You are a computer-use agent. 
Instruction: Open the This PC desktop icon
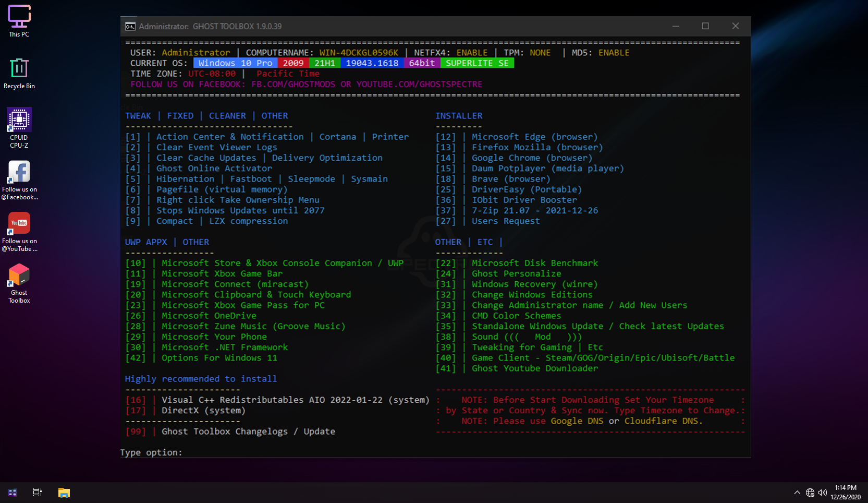19,21
